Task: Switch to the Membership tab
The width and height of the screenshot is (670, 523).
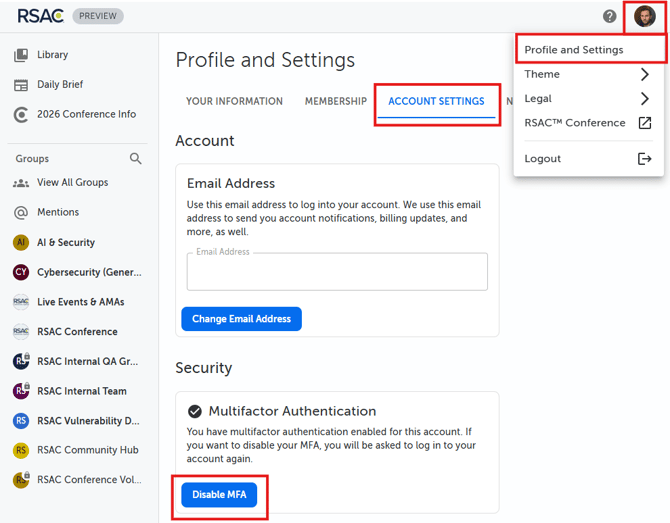Action: (x=335, y=101)
